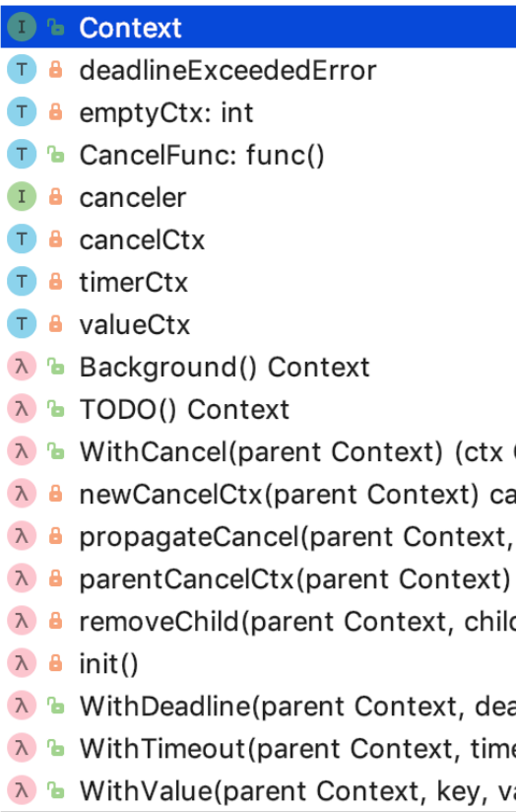Select the WithValue function entry

click(x=258, y=790)
